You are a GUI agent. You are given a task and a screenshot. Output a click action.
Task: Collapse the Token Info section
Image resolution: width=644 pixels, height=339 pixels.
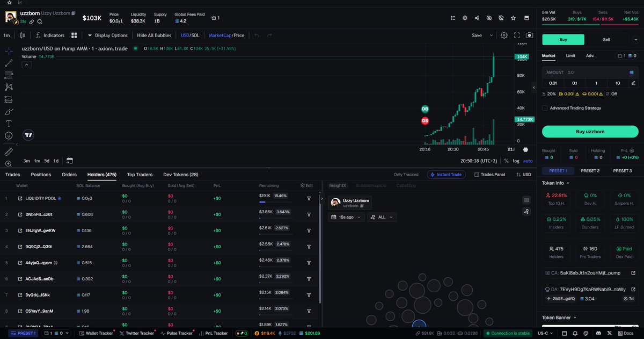[557, 183]
